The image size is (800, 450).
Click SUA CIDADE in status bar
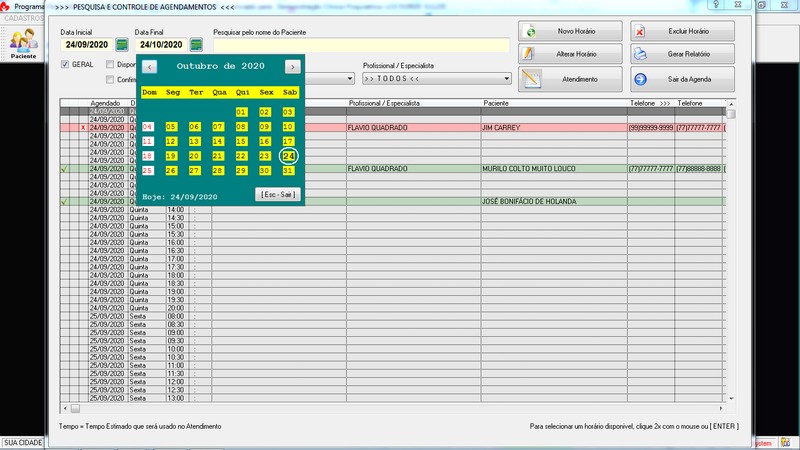click(x=23, y=442)
